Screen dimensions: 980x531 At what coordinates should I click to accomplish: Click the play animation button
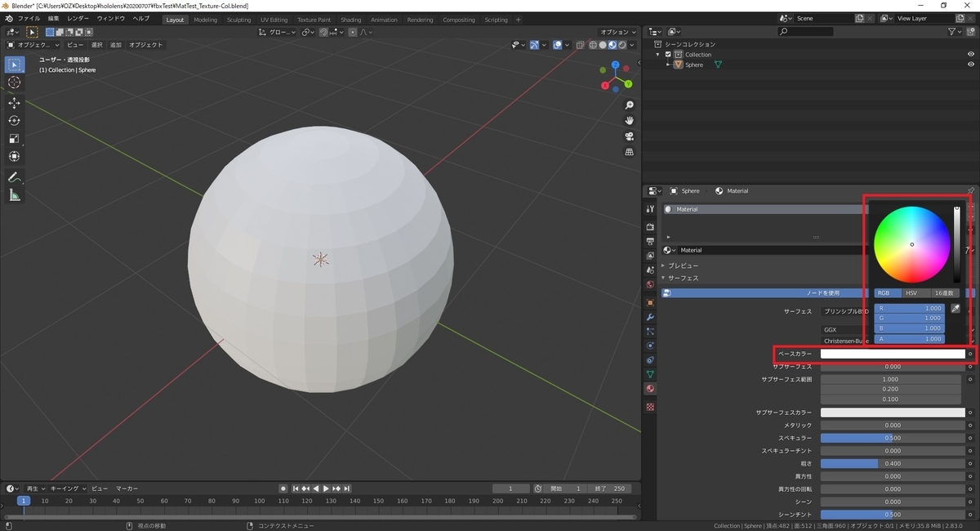click(326, 489)
